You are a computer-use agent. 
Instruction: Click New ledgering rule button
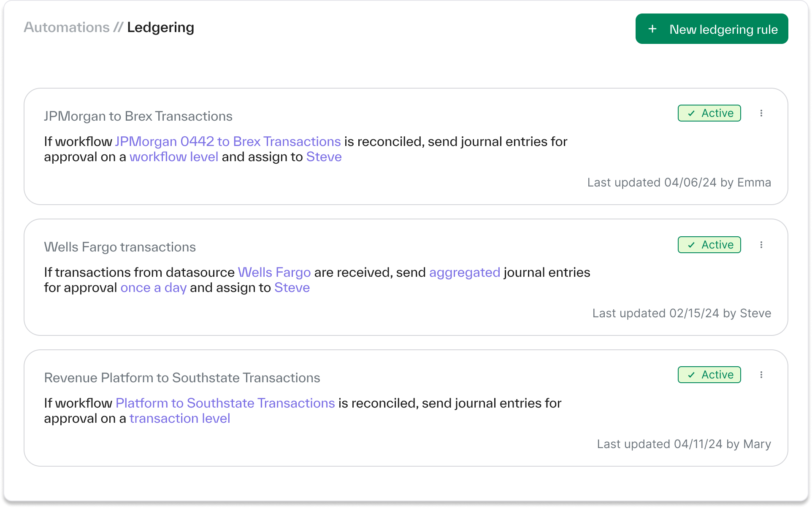(712, 29)
